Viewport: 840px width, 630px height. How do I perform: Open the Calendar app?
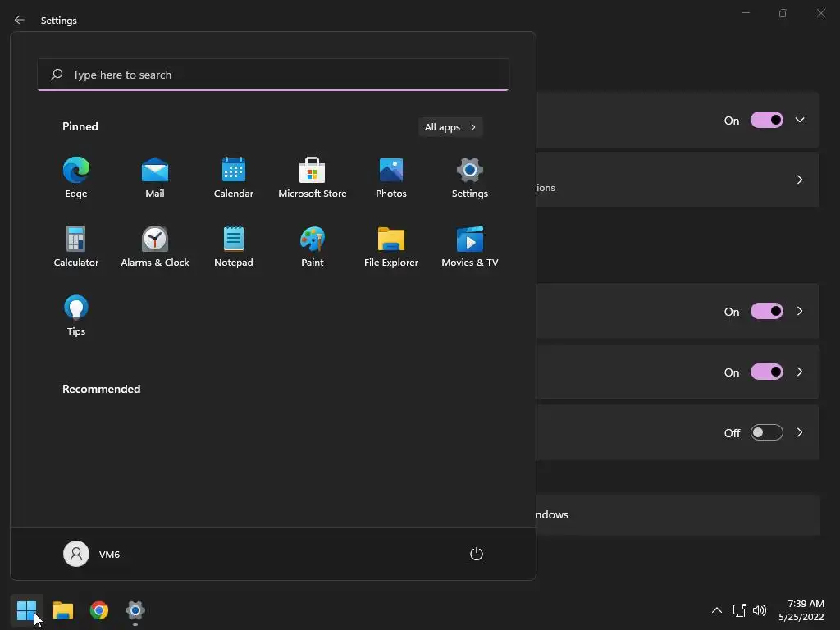pyautogui.click(x=234, y=178)
